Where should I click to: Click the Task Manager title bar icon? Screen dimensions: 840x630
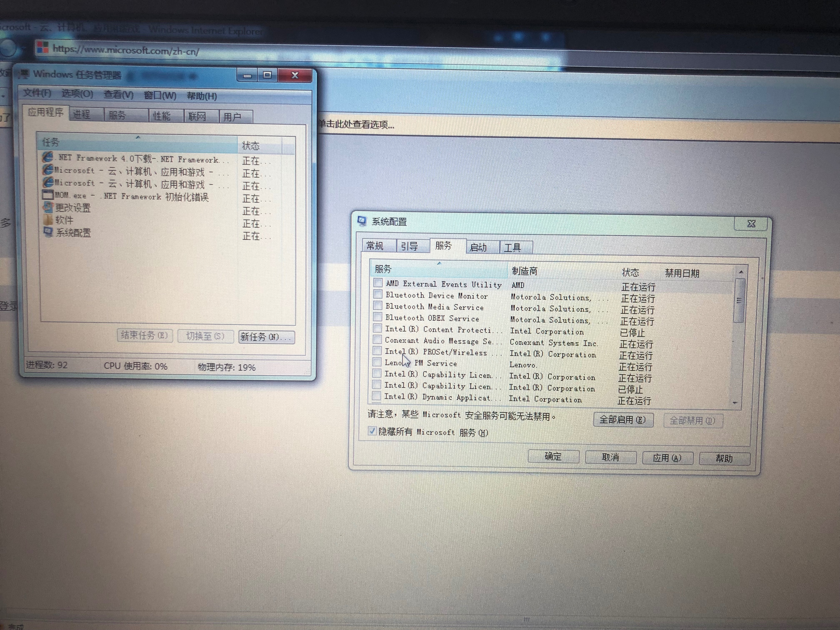pyautogui.click(x=24, y=74)
